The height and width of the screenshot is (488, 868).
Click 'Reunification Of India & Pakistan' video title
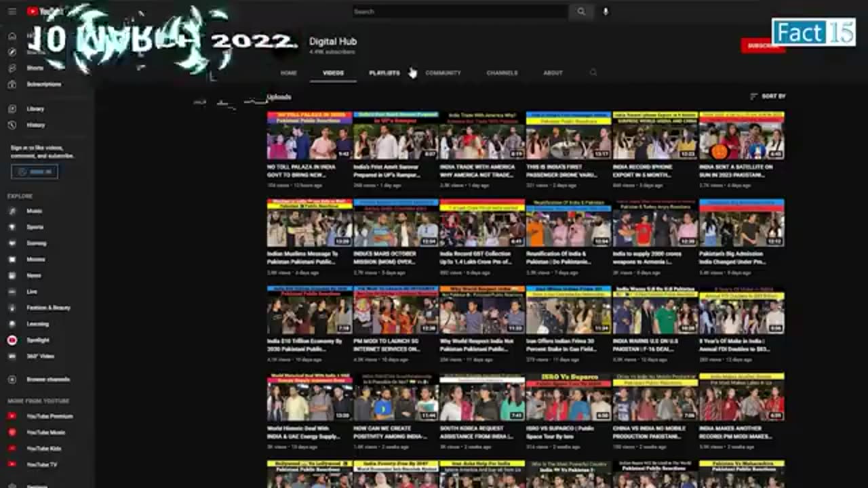point(560,258)
